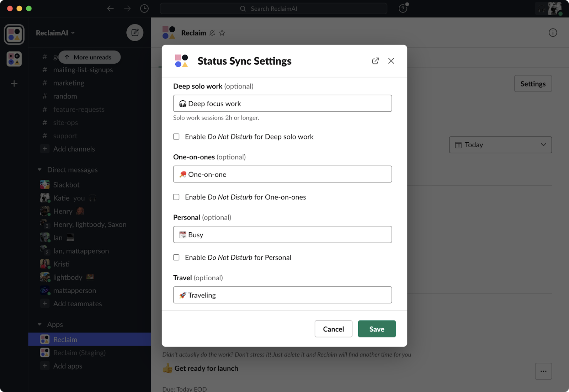Open the Today date dropdown
Viewport: 569px width, 392px height.
click(500, 145)
